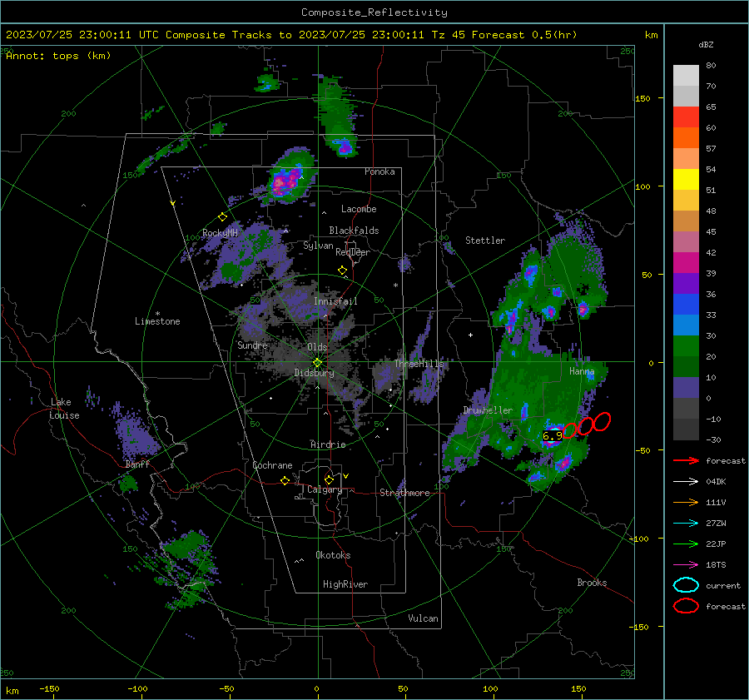Pick the bright green 20-30 dBZ swatch
749x700 pixels.
point(686,346)
